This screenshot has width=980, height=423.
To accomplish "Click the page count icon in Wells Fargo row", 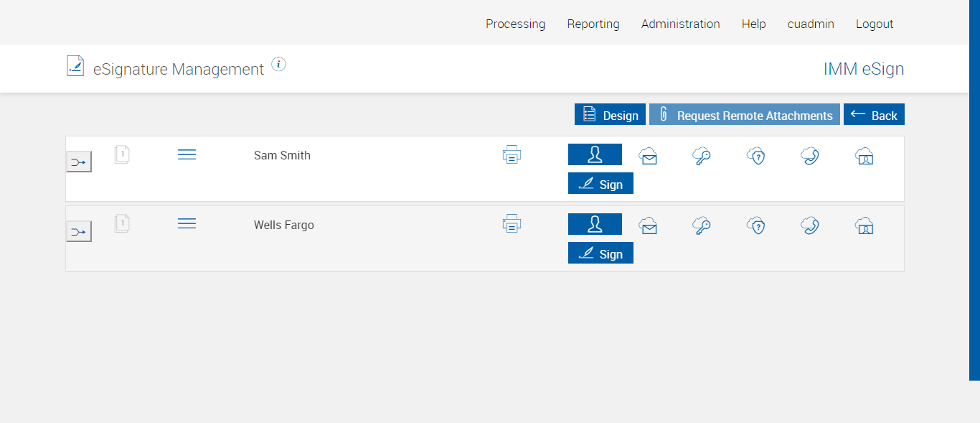I will (x=122, y=223).
